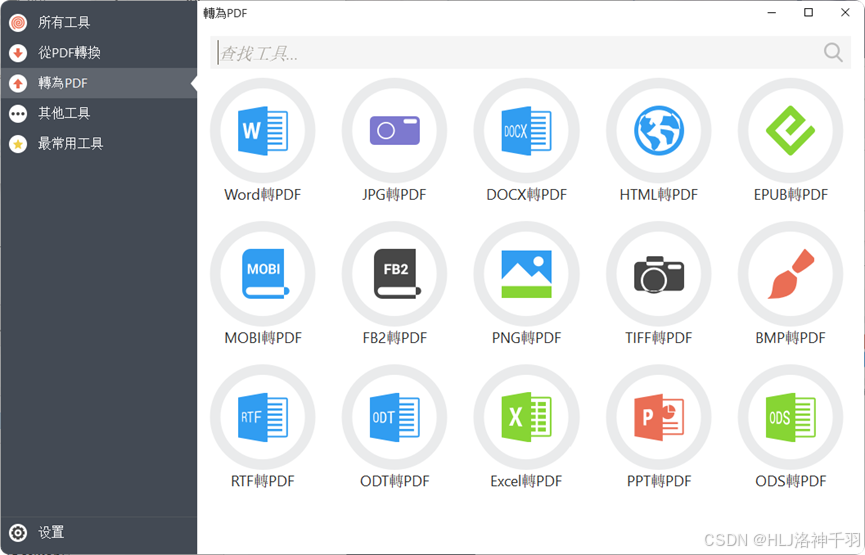This screenshot has height=555, width=865.
Task: Click the EPUB轉PDF label text
Action: pyautogui.click(x=791, y=195)
